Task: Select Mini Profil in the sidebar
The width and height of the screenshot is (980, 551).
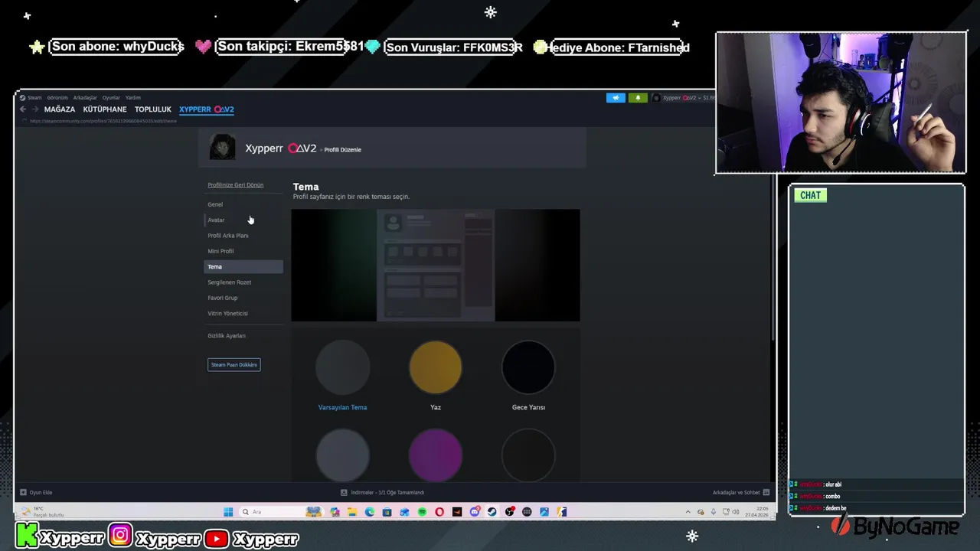Action: [243, 251]
